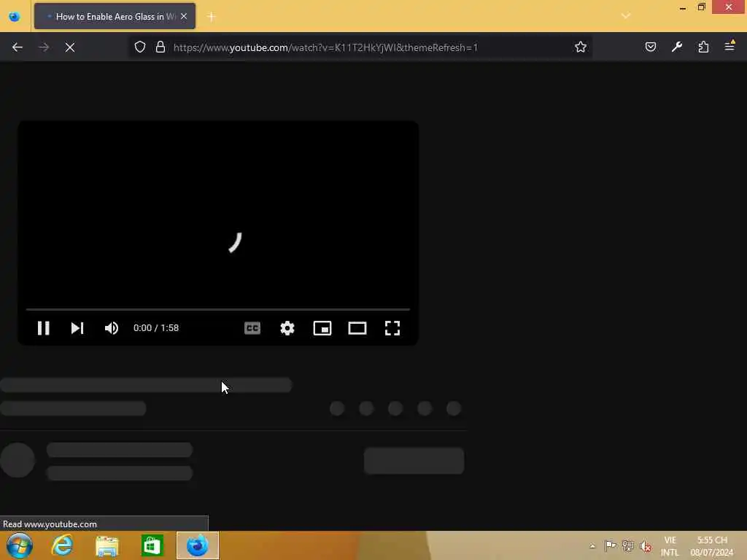Mute the video player volume
The height and width of the screenshot is (560, 747).
pyautogui.click(x=112, y=328)
